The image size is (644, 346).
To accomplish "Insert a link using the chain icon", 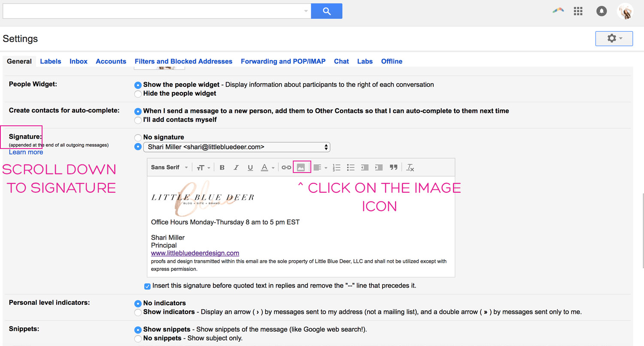I will (x=286, y=167).
